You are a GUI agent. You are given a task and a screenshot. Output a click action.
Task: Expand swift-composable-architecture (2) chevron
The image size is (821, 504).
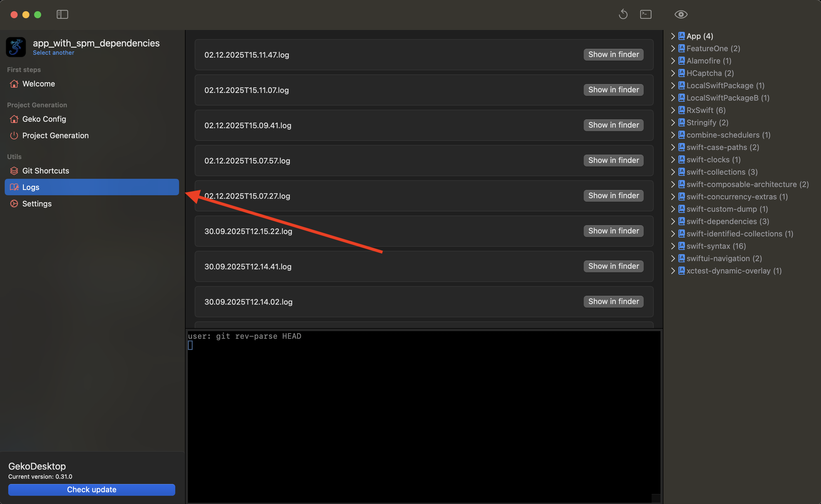[x=673, y=184]
